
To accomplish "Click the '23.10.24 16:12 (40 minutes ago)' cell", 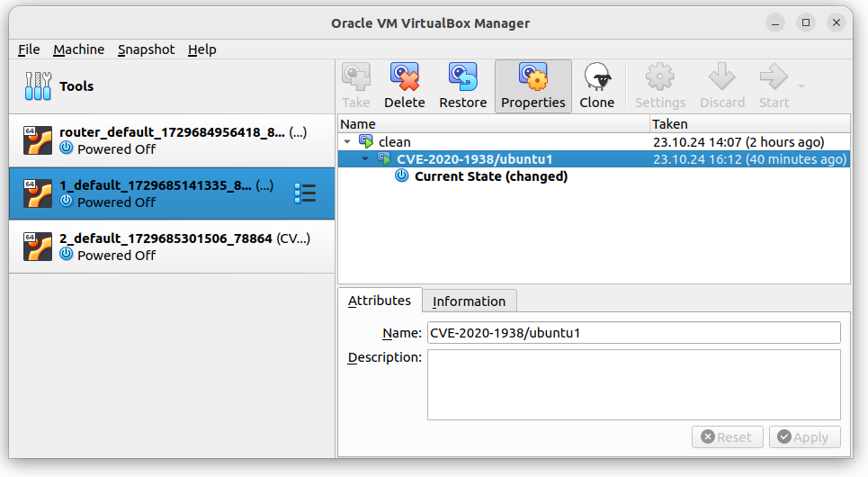I will [x=749, y=159].
